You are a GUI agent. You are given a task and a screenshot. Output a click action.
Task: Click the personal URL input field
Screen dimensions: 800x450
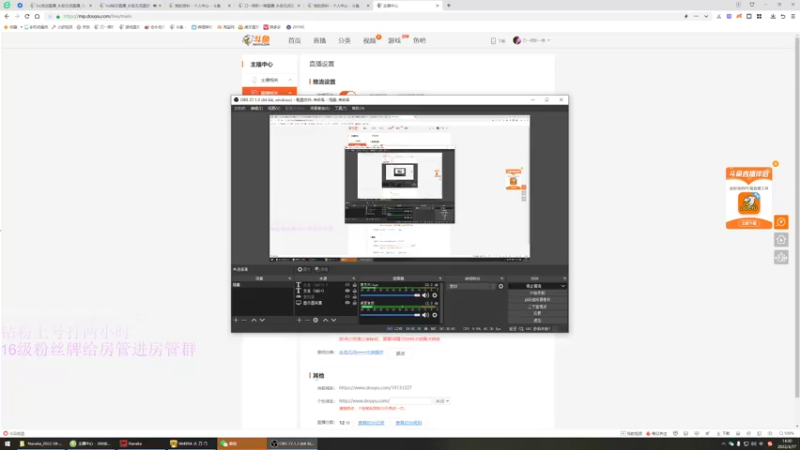click(x=411, y=401)
